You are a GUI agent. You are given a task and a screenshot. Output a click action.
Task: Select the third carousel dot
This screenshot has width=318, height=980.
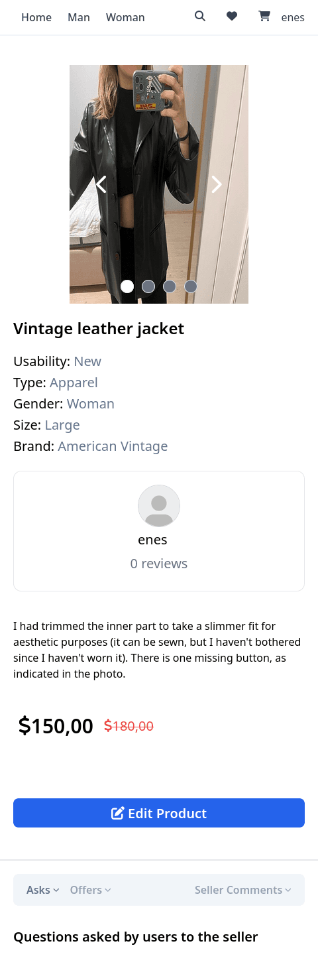[170, 286]
